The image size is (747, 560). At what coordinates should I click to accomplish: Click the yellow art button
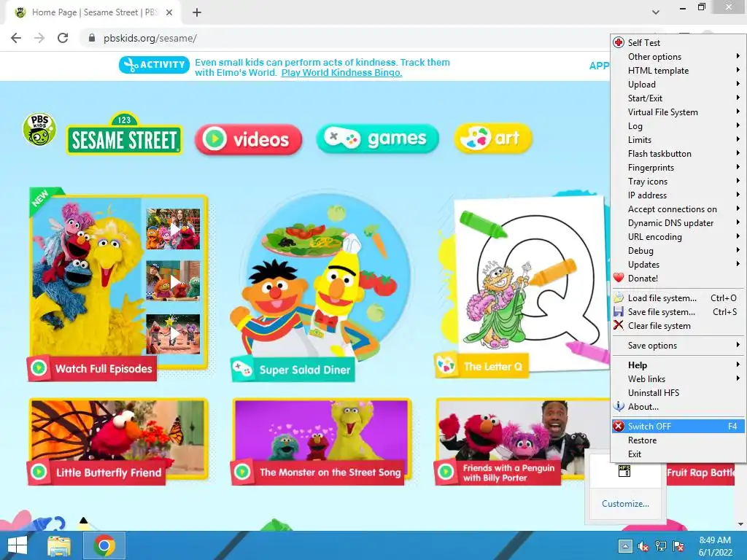493,138
